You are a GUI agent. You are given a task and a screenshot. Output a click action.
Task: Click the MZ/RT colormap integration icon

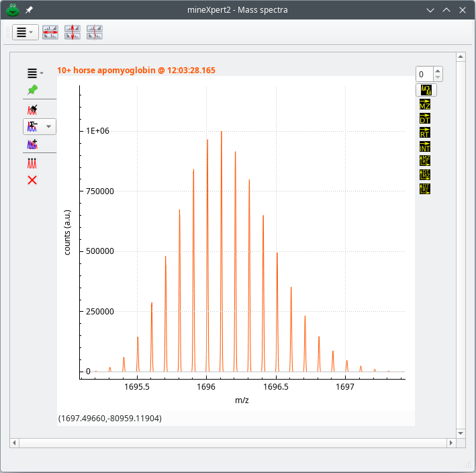point(424,161)
